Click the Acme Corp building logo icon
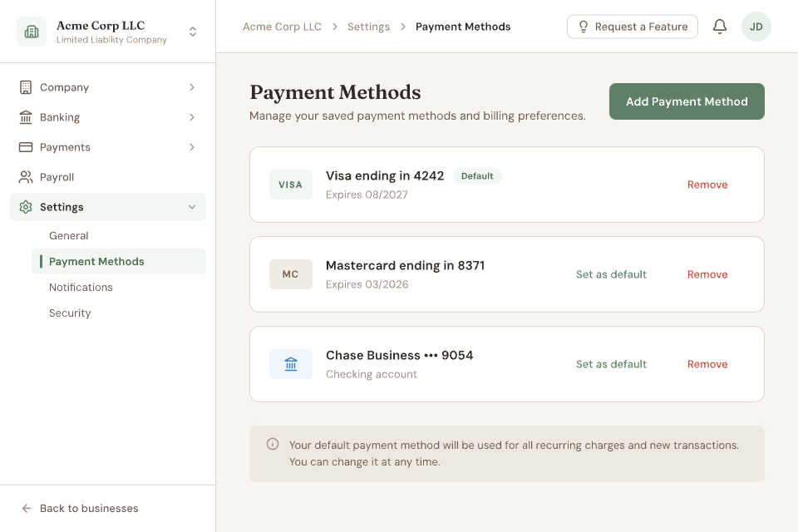 point(32,32)
